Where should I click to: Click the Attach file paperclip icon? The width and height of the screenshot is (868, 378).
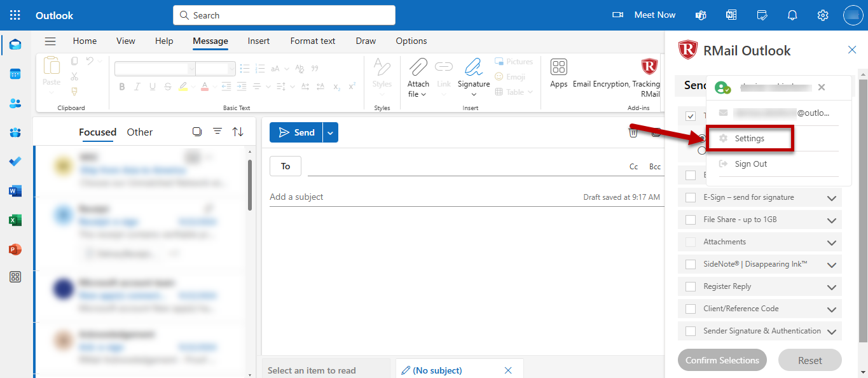418,67
